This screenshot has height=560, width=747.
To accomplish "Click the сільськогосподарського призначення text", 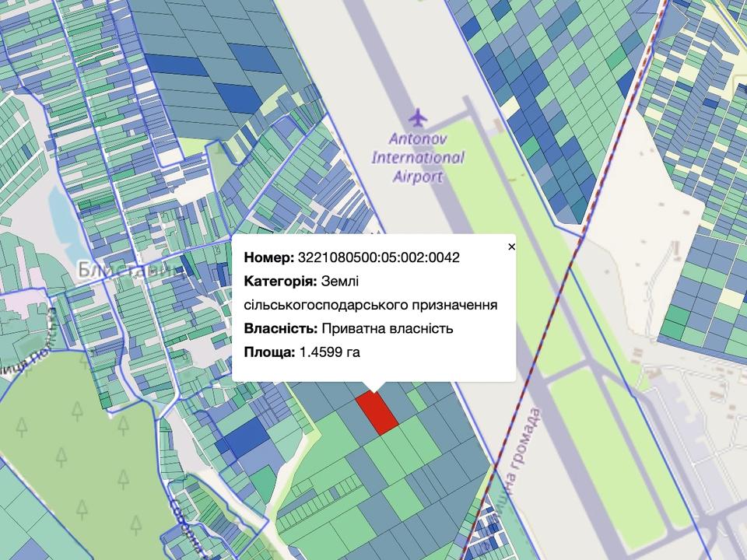I will pyautogui.click(x=370, y=305).
